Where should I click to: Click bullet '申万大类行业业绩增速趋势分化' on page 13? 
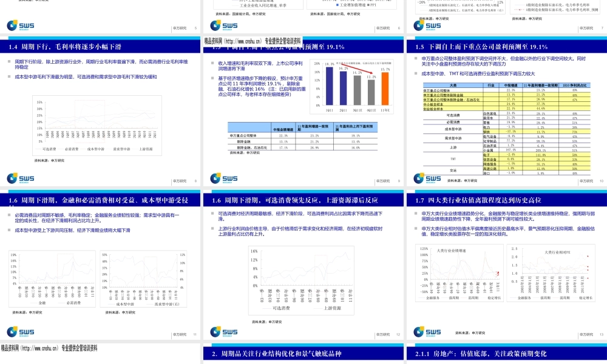(508, 216)
